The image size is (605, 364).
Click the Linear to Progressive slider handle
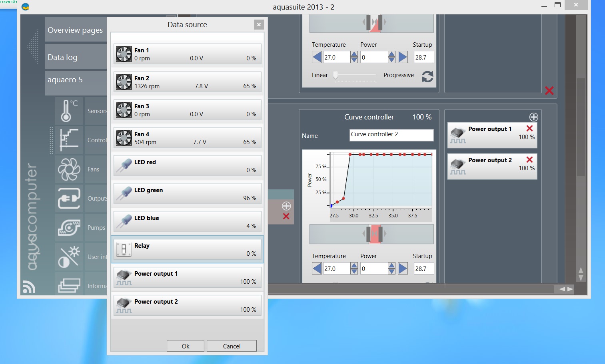click(x=335, y=75)
